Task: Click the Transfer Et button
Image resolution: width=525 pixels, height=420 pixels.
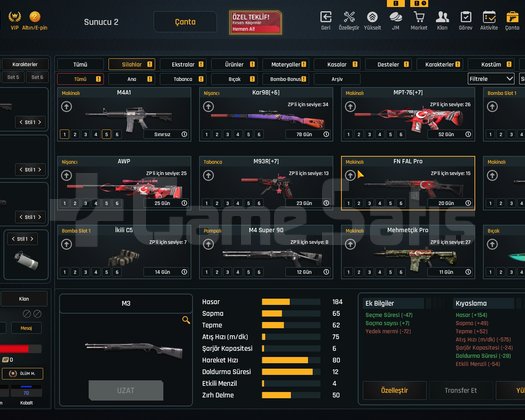Action: point(460,391)
